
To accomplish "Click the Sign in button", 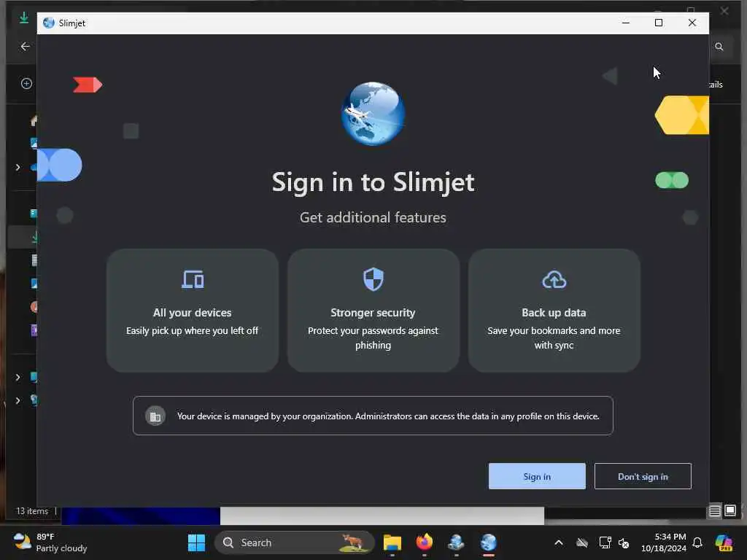I will 537,476.
